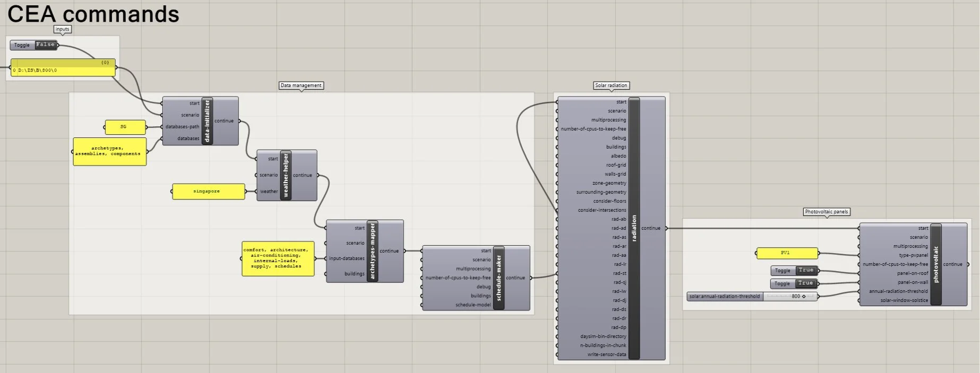The width and height of the screenshot is (980, 373).
Task: Click the rad-dp input
Action: (x=619, y=327)
